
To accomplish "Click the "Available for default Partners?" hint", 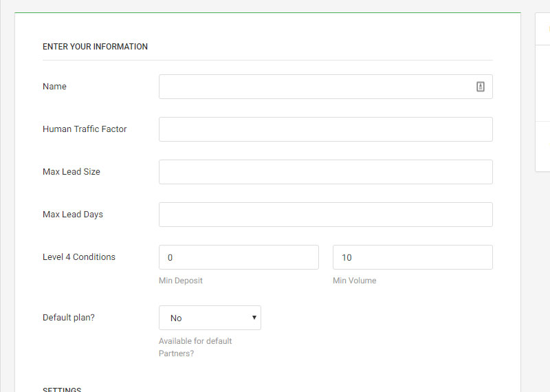I will (x=195, y=347).
